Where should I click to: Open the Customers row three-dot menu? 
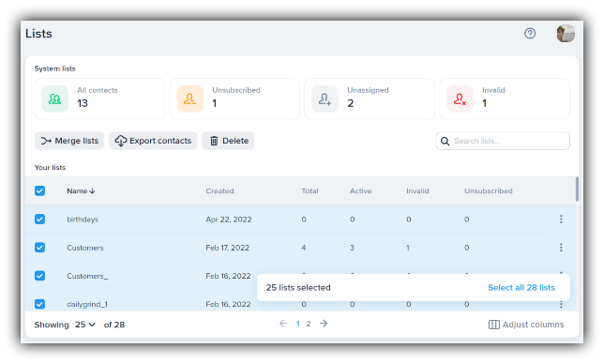pos(561,248)
